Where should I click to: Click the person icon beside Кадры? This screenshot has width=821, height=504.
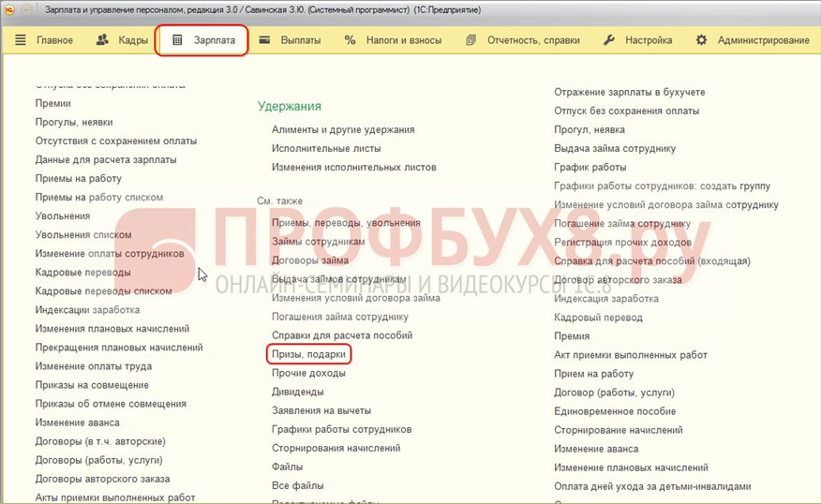[x=101, y=40]
